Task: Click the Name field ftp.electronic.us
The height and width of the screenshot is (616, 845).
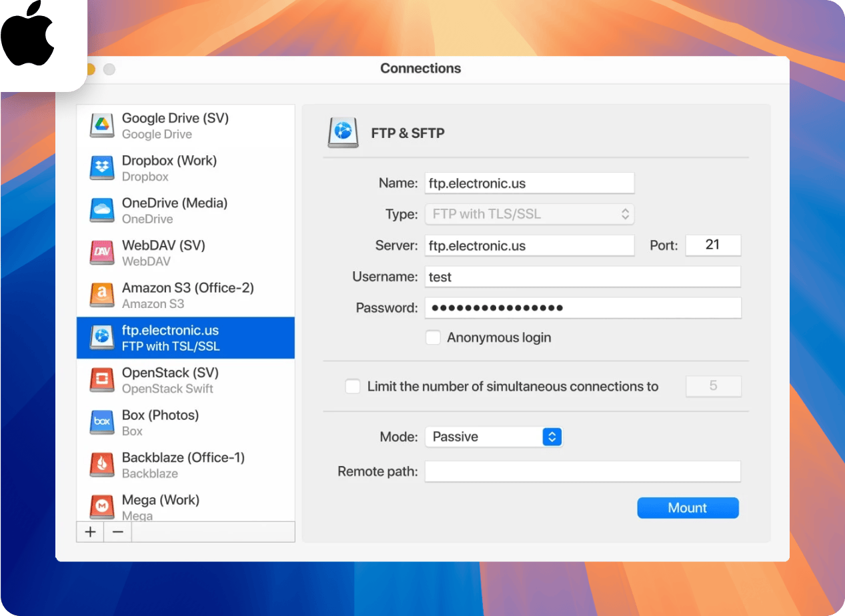Action: coord(530,183)
